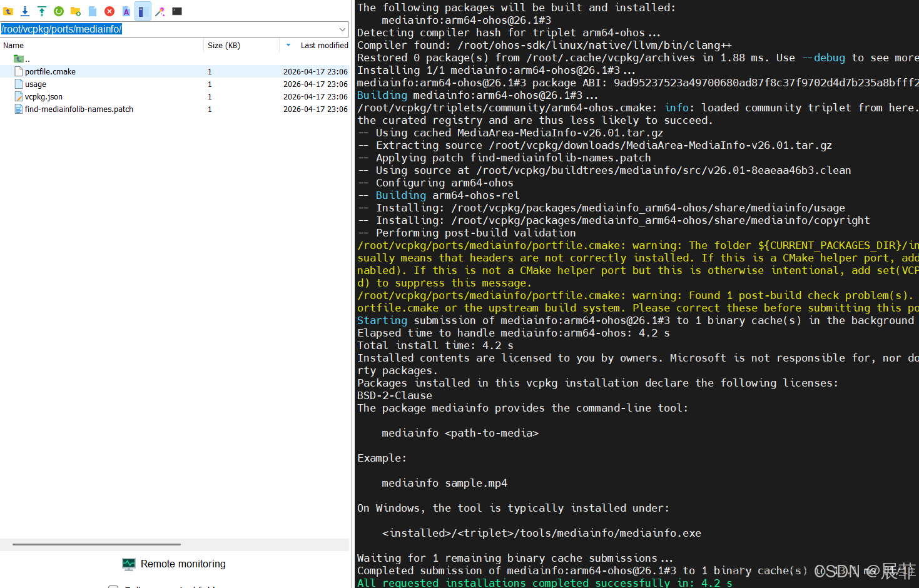919x588 pixels.
Task: Click the file icon beside portfile.cmake
Action: click(19, 71)
